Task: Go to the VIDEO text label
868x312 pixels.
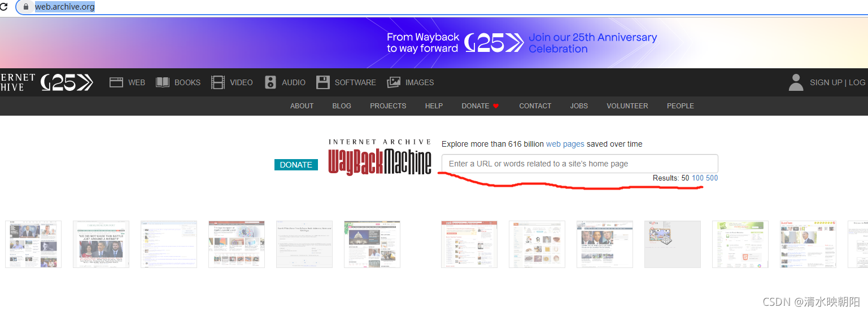Action: click(241, 82)
